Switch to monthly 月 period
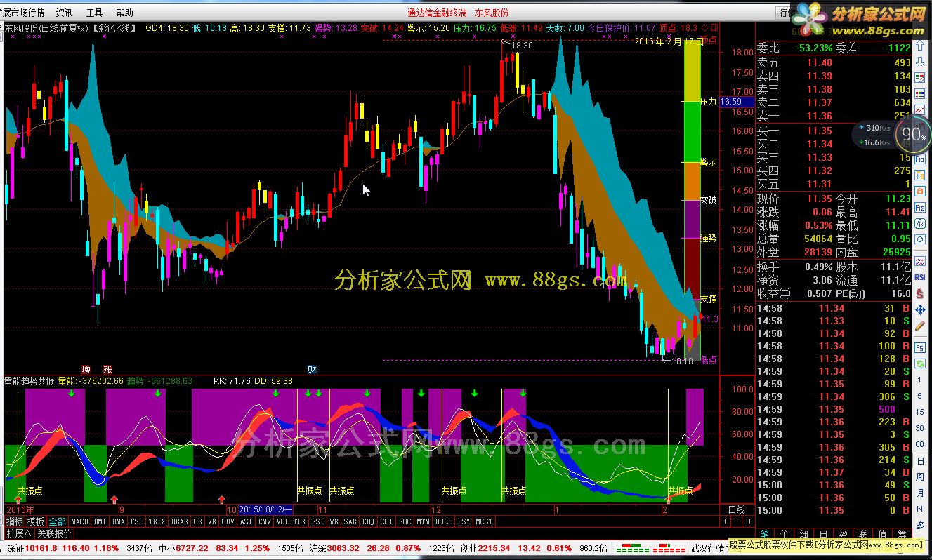 (919, 493)
